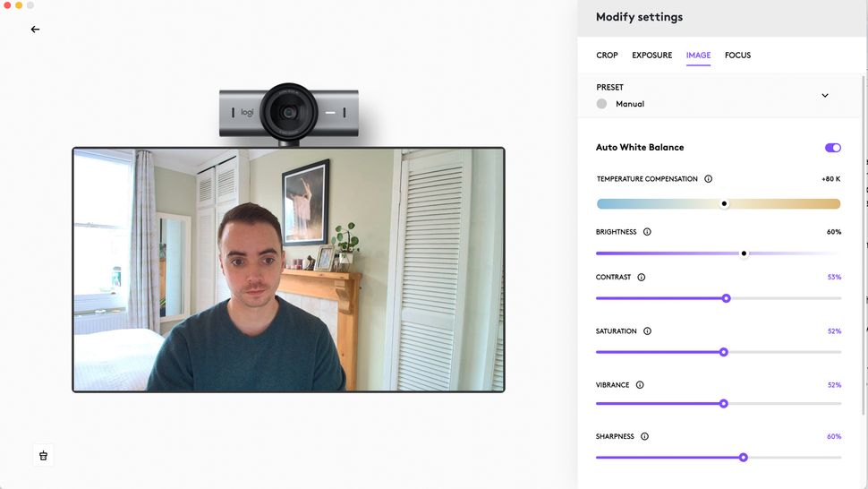Open the Sharpness info icon
This screenshot has height=489, width=868.
tap(644, 436)
